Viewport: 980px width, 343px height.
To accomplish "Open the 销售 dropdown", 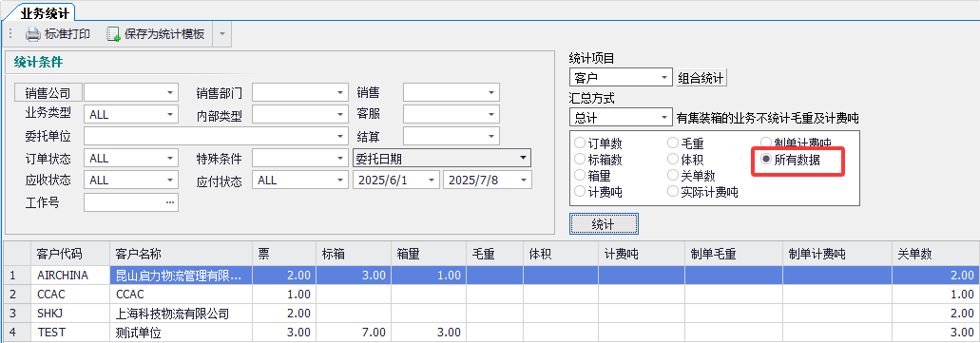I will click(x=491, y=93).
